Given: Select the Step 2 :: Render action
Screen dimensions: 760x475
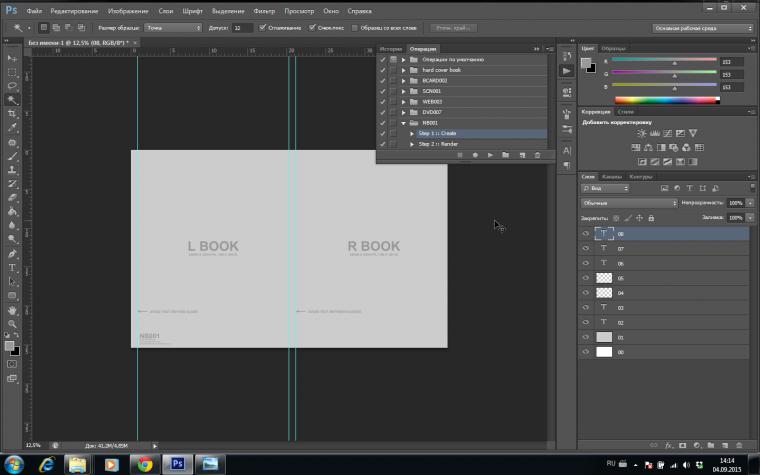Looking at the screenshot, I should [x=438, y=144].
